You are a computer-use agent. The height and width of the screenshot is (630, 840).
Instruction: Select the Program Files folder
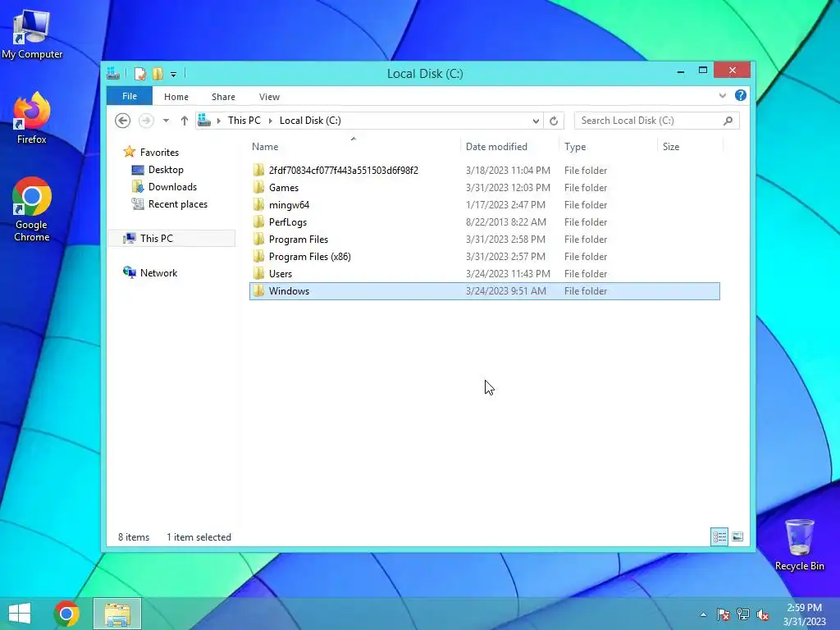[x=484, y=239]
